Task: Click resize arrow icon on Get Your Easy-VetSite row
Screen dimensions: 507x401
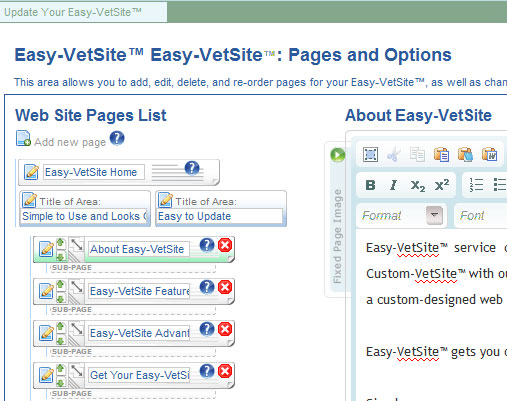Action: pyautogui.click(x=77, y=372)
